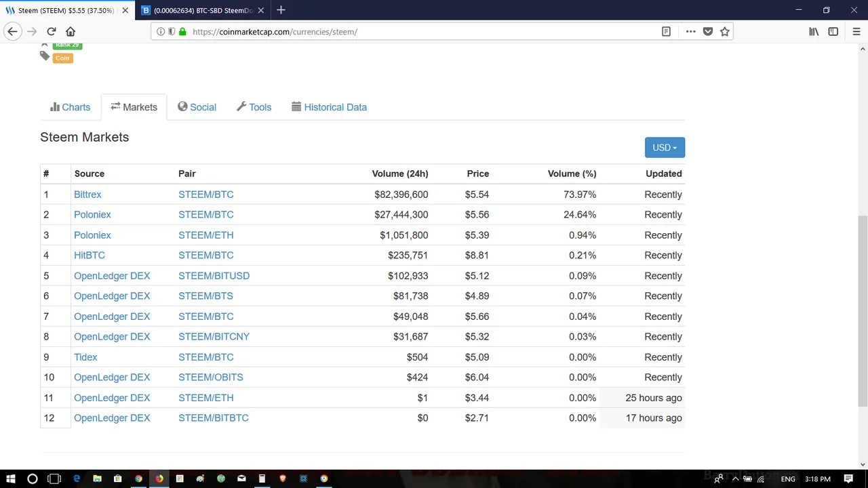Open Task View on the taskbar

coord(54,479)
